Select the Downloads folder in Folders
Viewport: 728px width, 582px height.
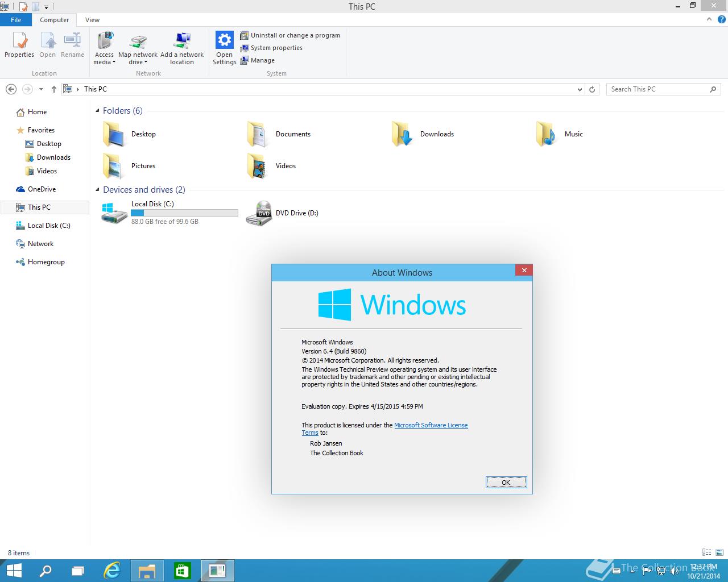click(403, 135)
